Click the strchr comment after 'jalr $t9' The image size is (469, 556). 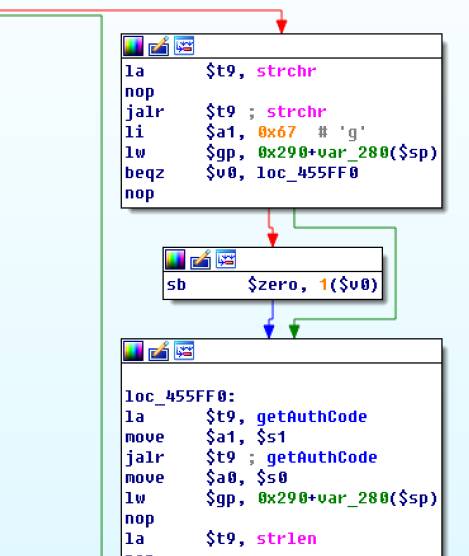pyautogui.click(x=296, y=112)
